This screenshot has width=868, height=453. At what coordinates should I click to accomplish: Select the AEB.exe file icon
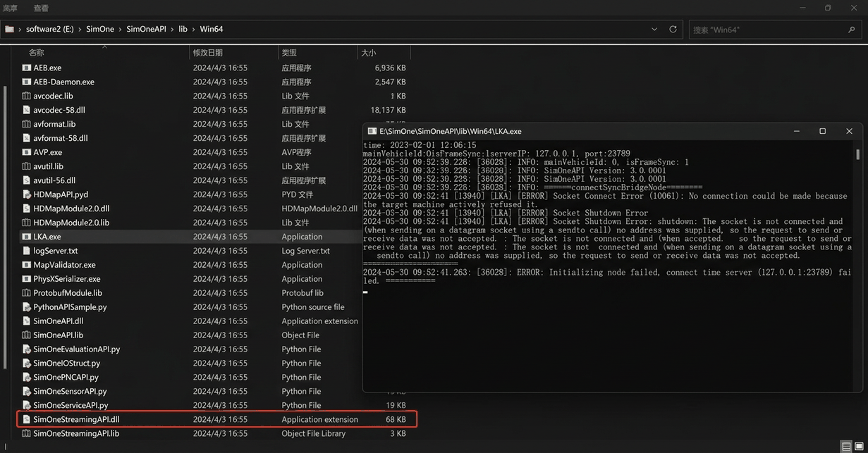[x=27, y=68]
